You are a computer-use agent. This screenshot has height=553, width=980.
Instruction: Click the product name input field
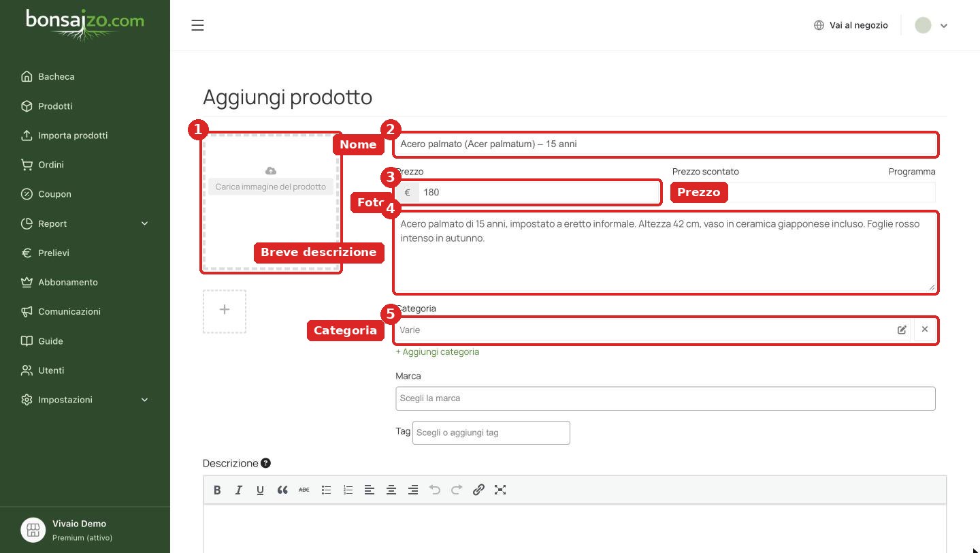[x=666, y=144]
